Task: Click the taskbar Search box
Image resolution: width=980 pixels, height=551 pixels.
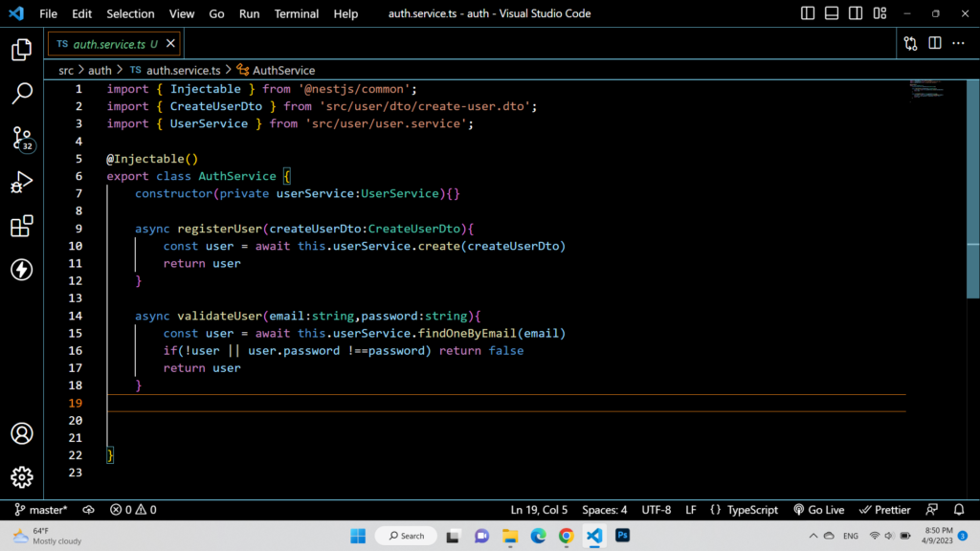Action: pyautogui.click(x=406, y=536)
